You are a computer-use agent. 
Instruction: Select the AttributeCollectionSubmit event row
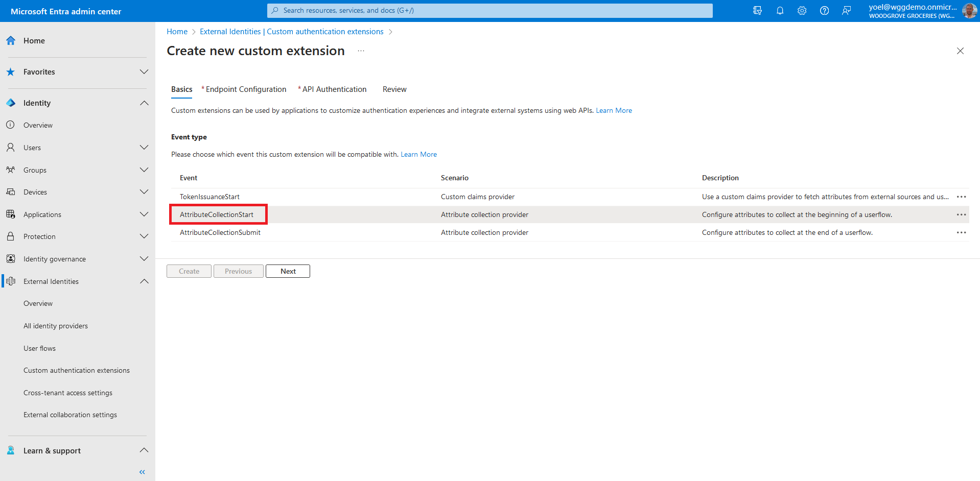[x=220, y=233]
